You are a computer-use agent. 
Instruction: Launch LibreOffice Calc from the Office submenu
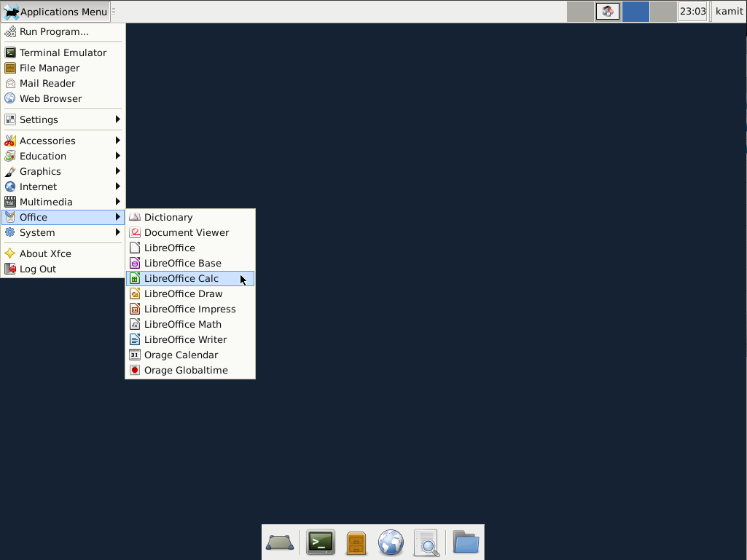pyautogui.click(x=180, y=278)
